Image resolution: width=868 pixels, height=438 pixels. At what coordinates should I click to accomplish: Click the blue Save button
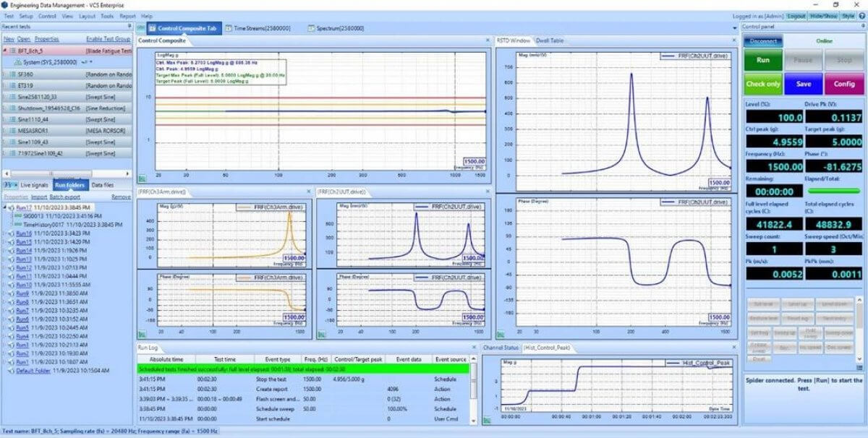pos(803,84)
